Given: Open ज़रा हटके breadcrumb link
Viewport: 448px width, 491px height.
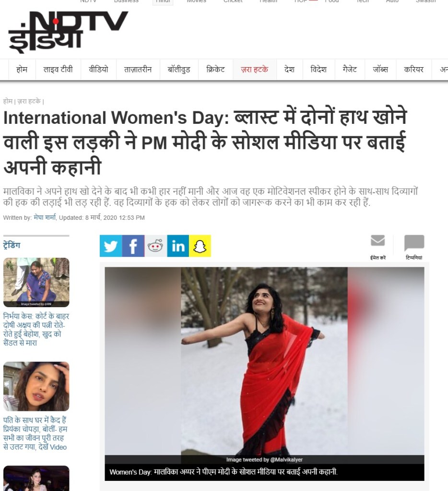Looking at the screenshot, I should tap(29, 101).
